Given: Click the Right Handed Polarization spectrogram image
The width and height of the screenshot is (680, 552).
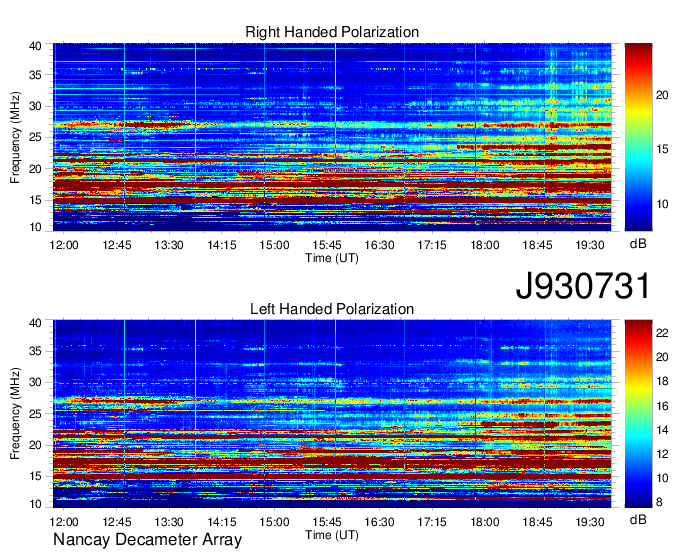Looking at the screenshot, I should [332, 137].
